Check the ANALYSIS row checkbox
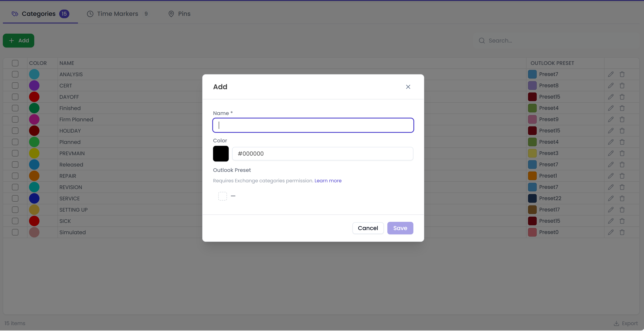644x331 pixels. point(15,74)
